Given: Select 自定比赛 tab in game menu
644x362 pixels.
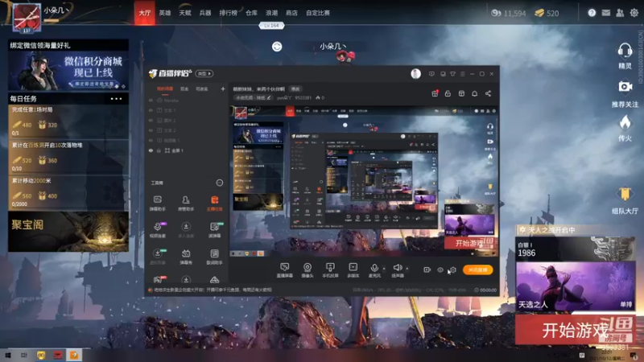Looking at the screenshot, I should pos(318,13).
